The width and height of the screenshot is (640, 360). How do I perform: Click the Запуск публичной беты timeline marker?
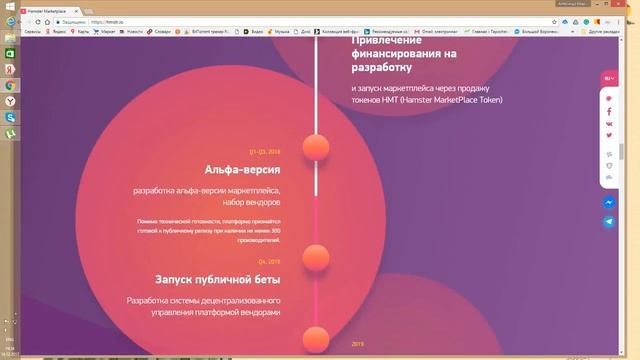coord(316,258)
